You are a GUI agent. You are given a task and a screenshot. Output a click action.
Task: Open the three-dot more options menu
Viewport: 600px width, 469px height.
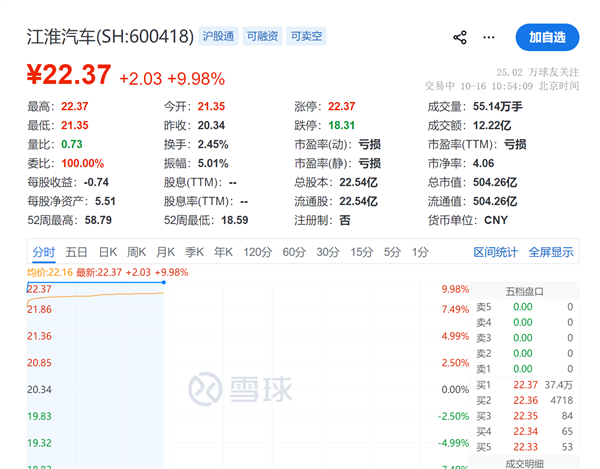(x=489, y=37)
